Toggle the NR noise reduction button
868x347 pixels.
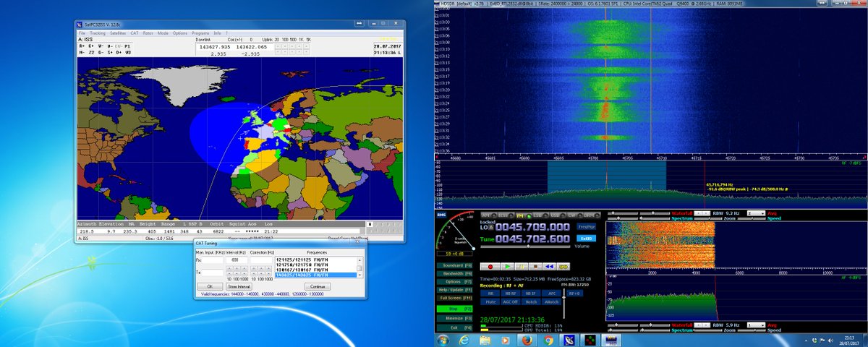click(490, 293)
